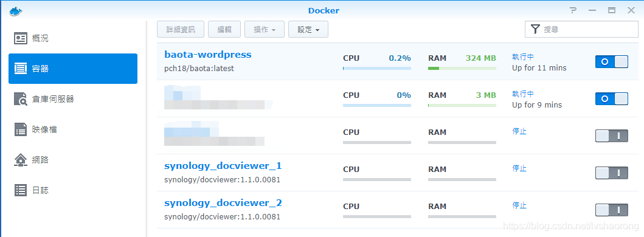The image size is (644, 237).
Task: Start synology_docviewer_2 with its toggle switch
Action: point(612,210)
